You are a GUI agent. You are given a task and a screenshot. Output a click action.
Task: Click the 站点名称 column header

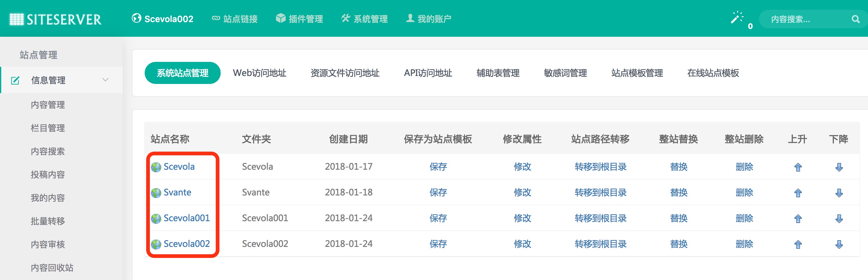click(x=170, y=139)
